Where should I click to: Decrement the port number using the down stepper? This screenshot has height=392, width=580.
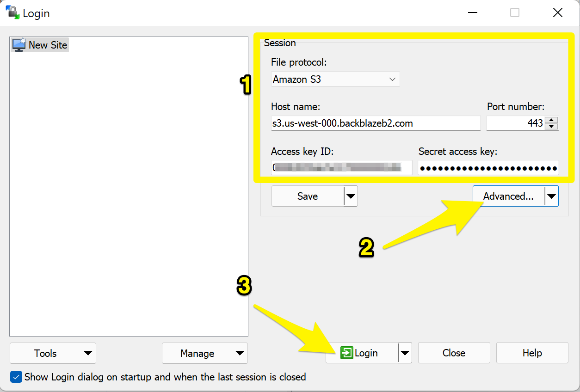point(551,126)
